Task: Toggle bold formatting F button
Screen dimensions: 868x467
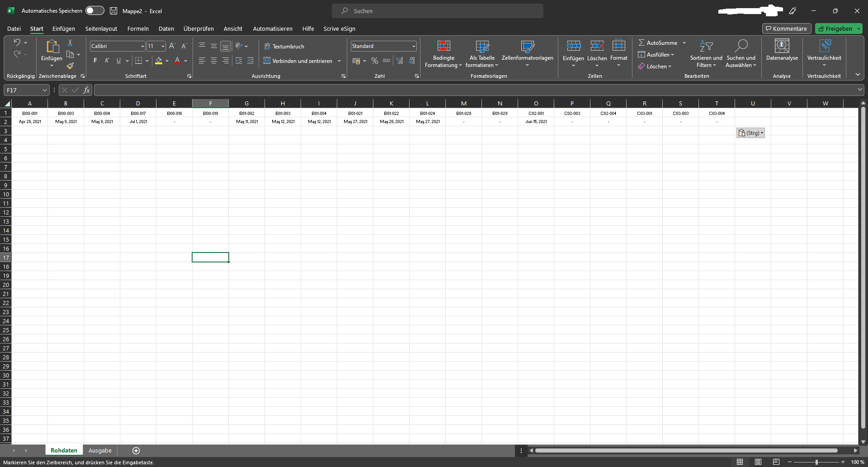Action: click(95, 61)
